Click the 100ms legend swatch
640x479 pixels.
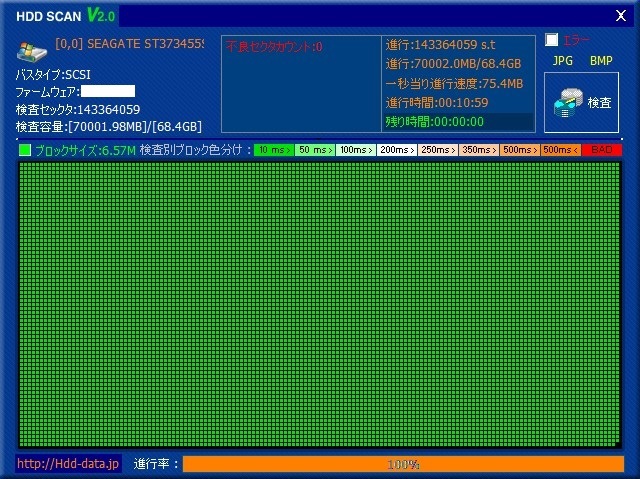click(x=356, y=150)
